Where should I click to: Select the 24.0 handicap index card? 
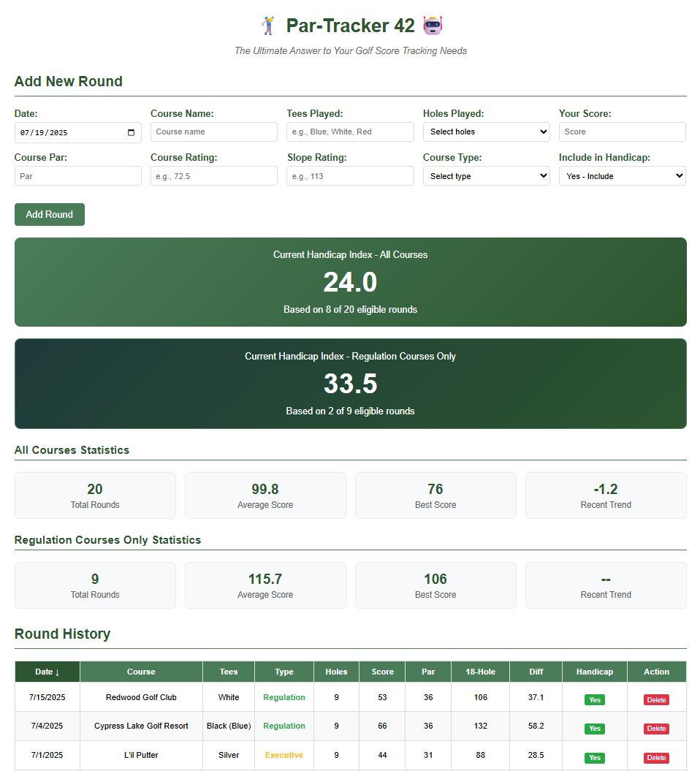coord(350,282)
